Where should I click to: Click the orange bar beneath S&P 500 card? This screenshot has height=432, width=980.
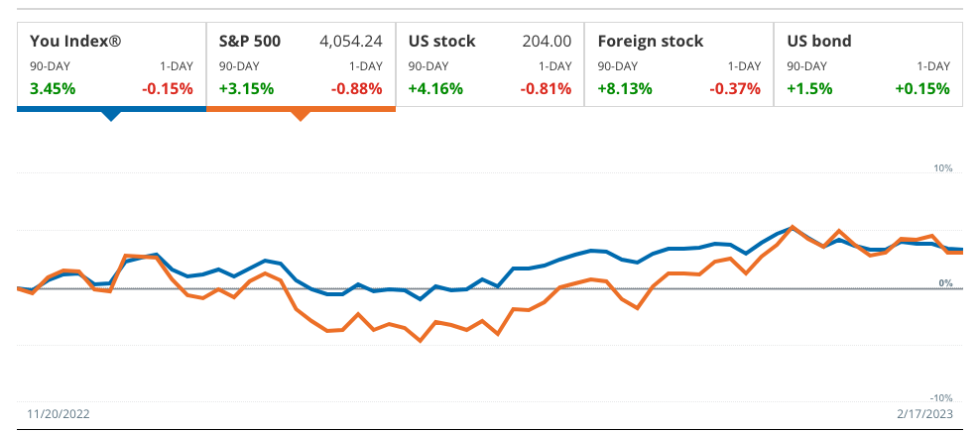pyautogui.click(x=301, y=107)
